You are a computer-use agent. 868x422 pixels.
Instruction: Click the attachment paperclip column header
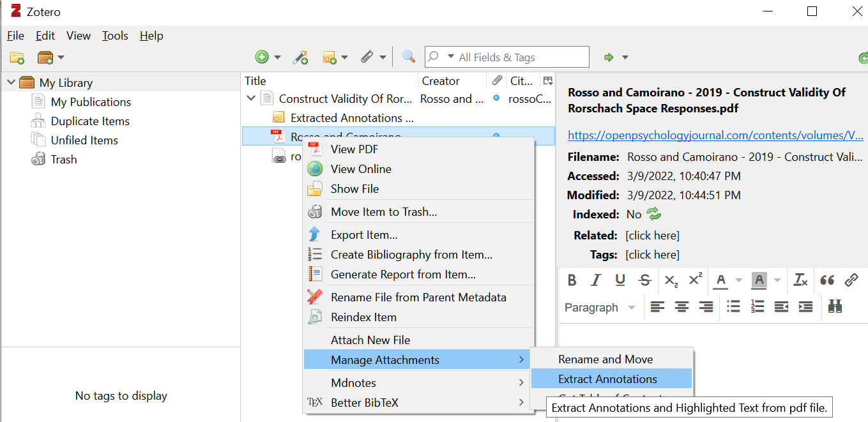pyautogui.click(x=497, y=80)
